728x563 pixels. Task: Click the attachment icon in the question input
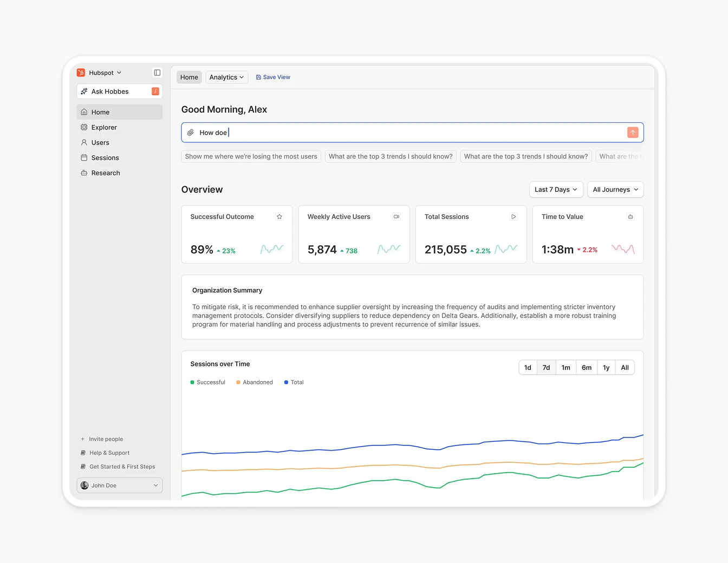pos(190,132)
